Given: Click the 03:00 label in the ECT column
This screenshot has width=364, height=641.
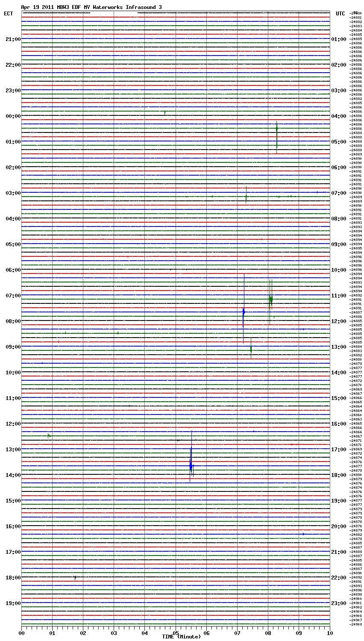Looking at the screenshot, I should pos(13,193).
